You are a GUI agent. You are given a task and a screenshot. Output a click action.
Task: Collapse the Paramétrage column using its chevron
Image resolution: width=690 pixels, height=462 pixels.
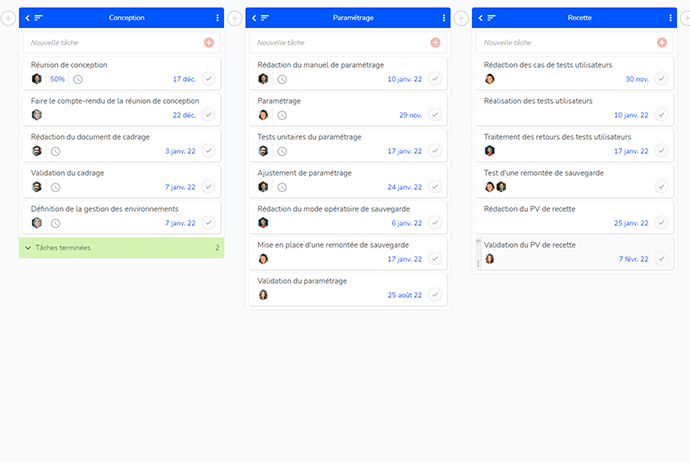click(x=254, y=18)
